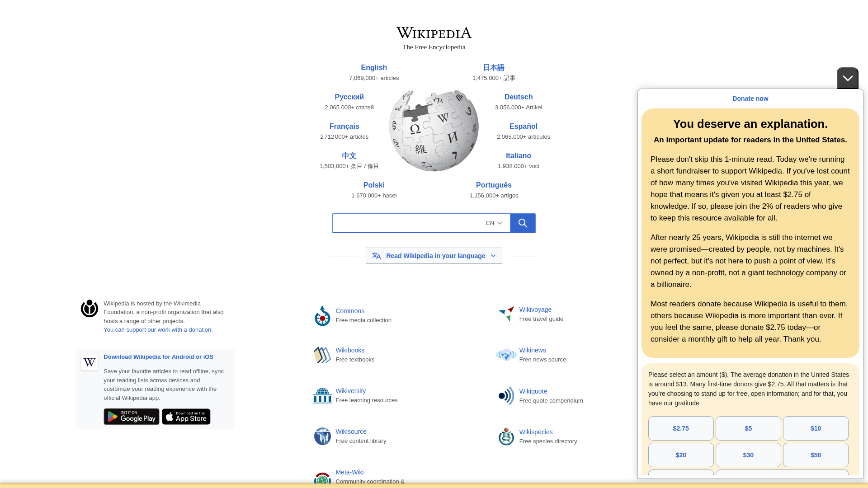This screenshot has width=868, height=488.
Task: Click the Get it on Google Play badge
Action: pos(131,416)
